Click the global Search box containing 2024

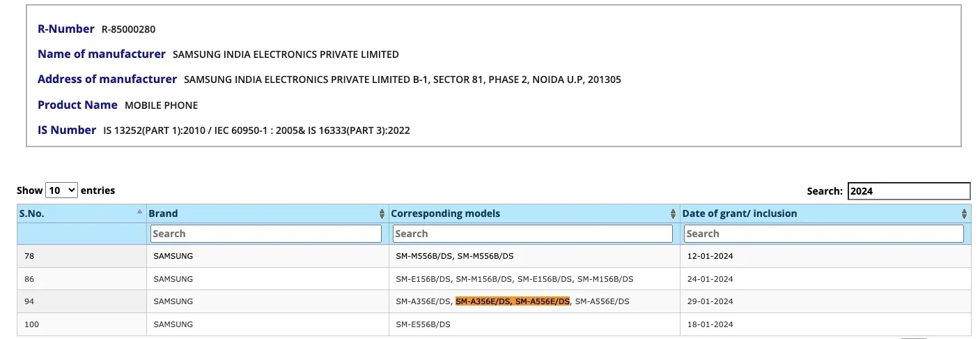pyautogui.click(x=909, y=190)
